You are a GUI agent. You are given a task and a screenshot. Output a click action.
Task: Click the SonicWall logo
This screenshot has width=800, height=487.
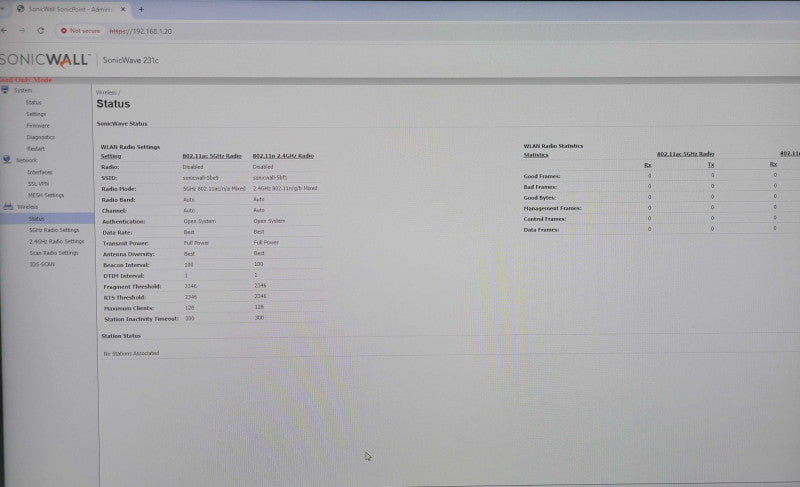coord(45,60)
